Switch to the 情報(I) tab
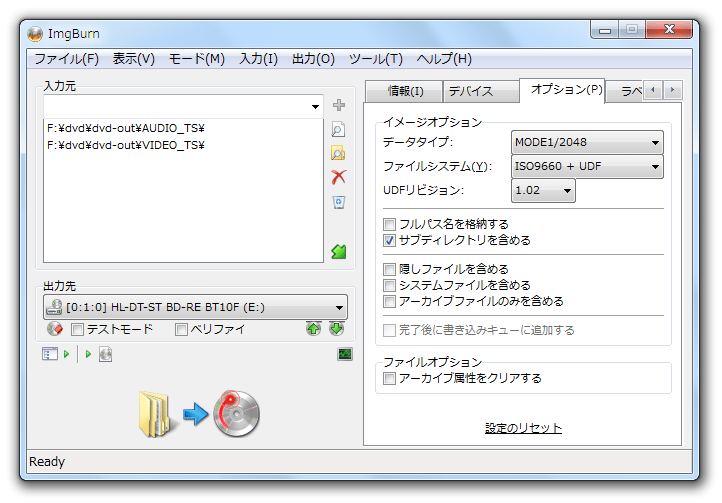 click(x=404, y=91)
